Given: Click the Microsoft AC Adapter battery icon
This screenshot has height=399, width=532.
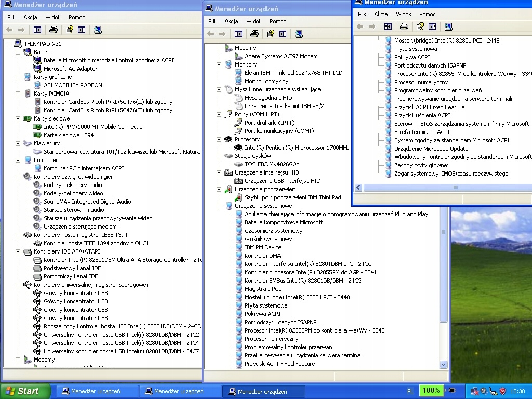Looking at the screenshot, I should pyautogui.click(x=37, y=69).
